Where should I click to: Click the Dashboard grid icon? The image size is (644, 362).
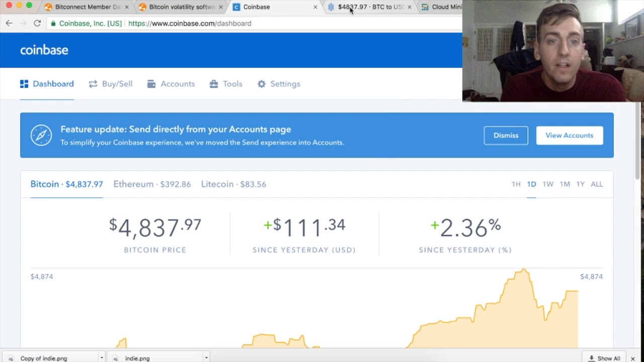coord(24,84)
